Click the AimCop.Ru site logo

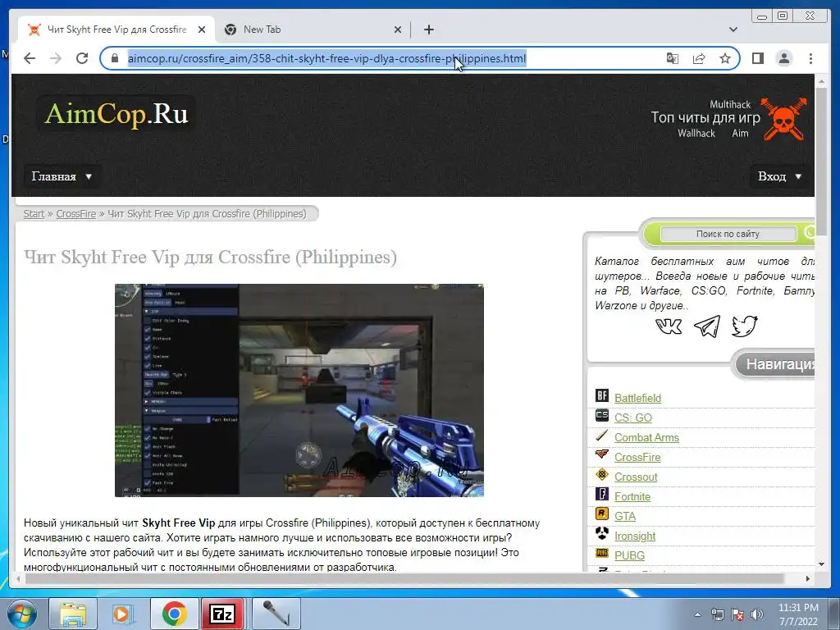tap(116, 113)
